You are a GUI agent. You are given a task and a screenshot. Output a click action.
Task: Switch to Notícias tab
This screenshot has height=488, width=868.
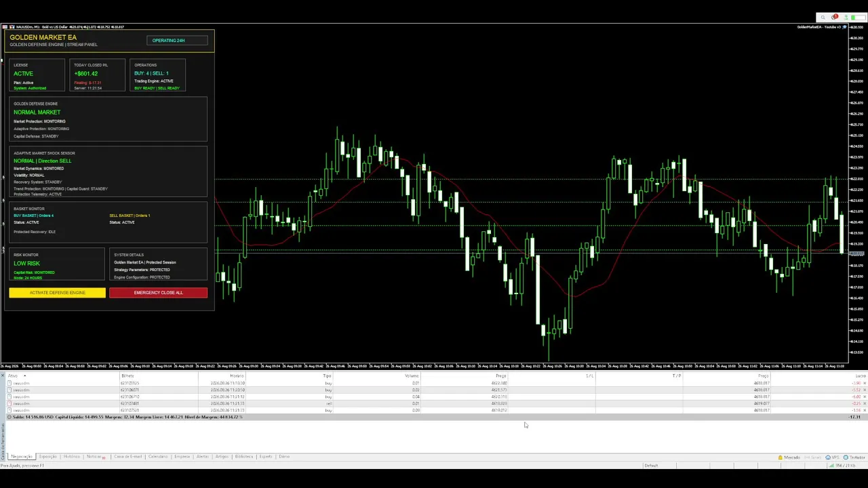[x=96, y=457]
